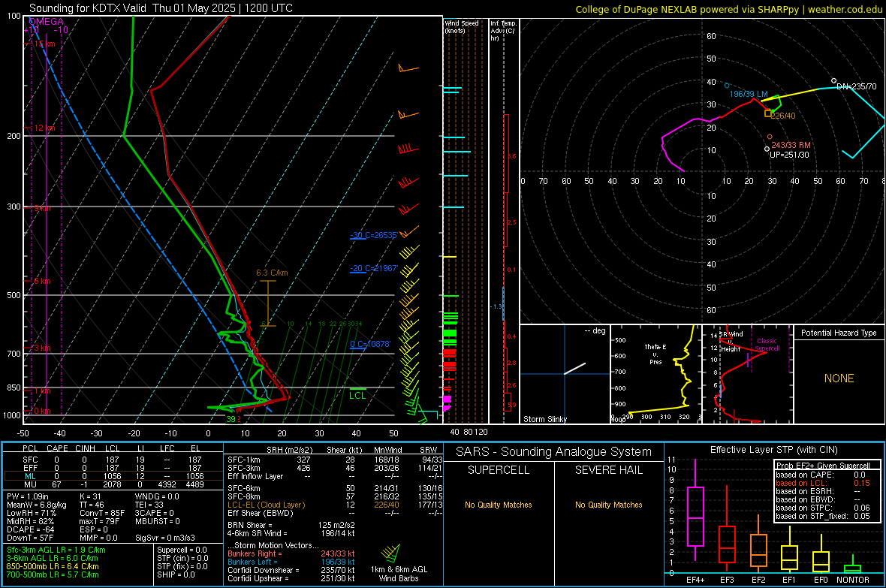
Task: Click the highlighted ML parcel row
Action: click(x=113, y=476)
